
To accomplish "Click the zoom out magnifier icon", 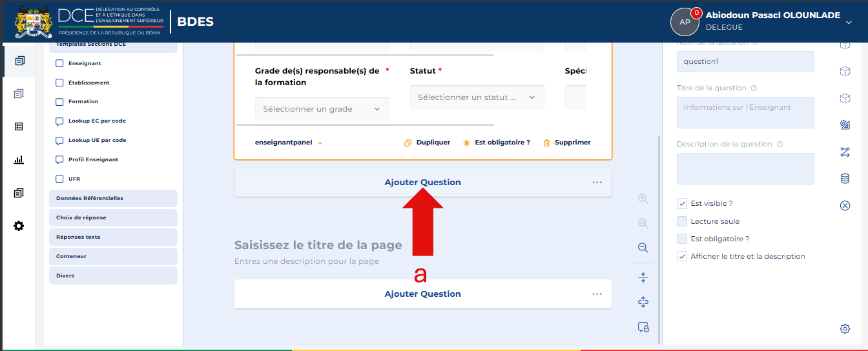I will pos(643,248).
